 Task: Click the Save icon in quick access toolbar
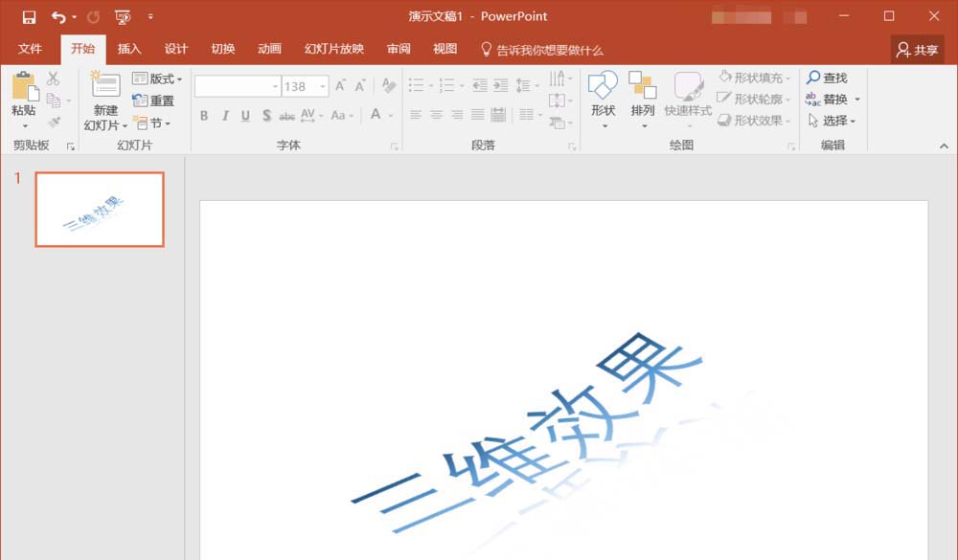tap(29, 17)
